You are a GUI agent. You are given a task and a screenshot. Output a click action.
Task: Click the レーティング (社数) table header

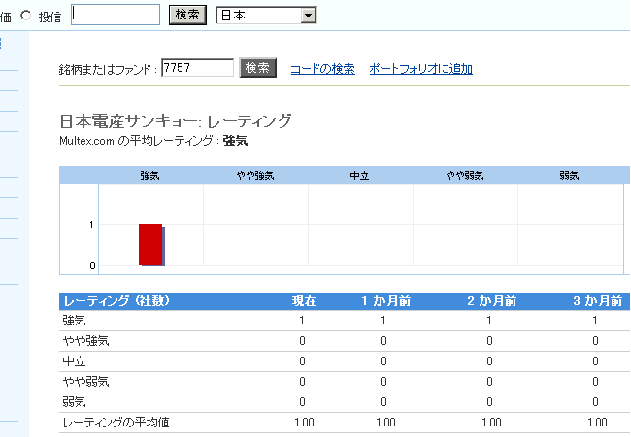117,301
